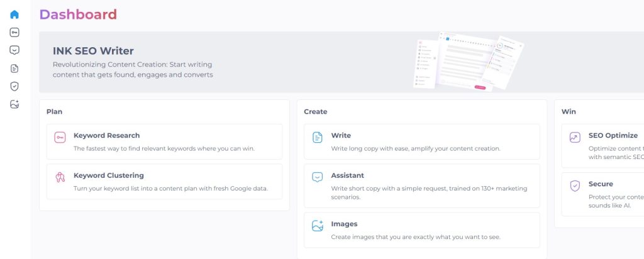
Task: Open the Write document icon in sidebar
Action: [x=14, y=68]
